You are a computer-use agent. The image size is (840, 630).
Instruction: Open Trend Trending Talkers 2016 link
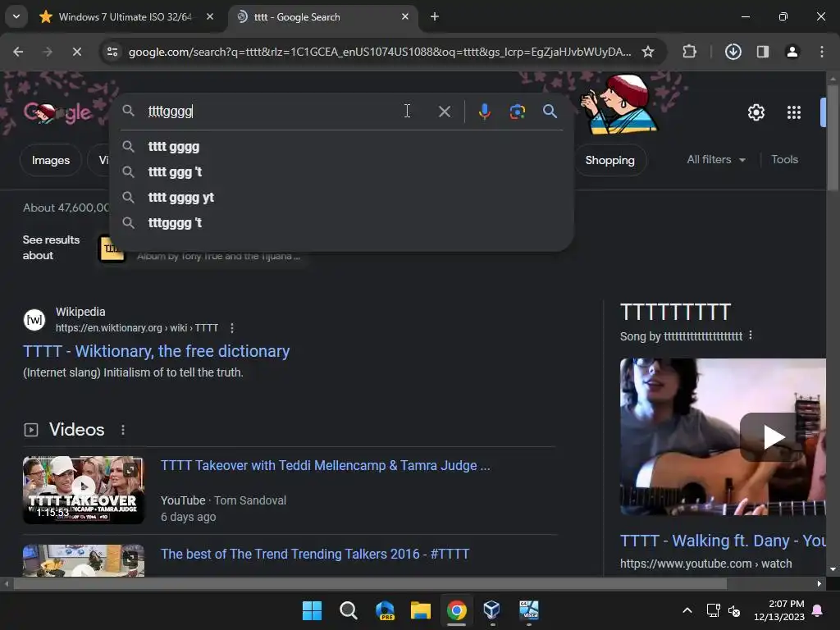point(315,554)
